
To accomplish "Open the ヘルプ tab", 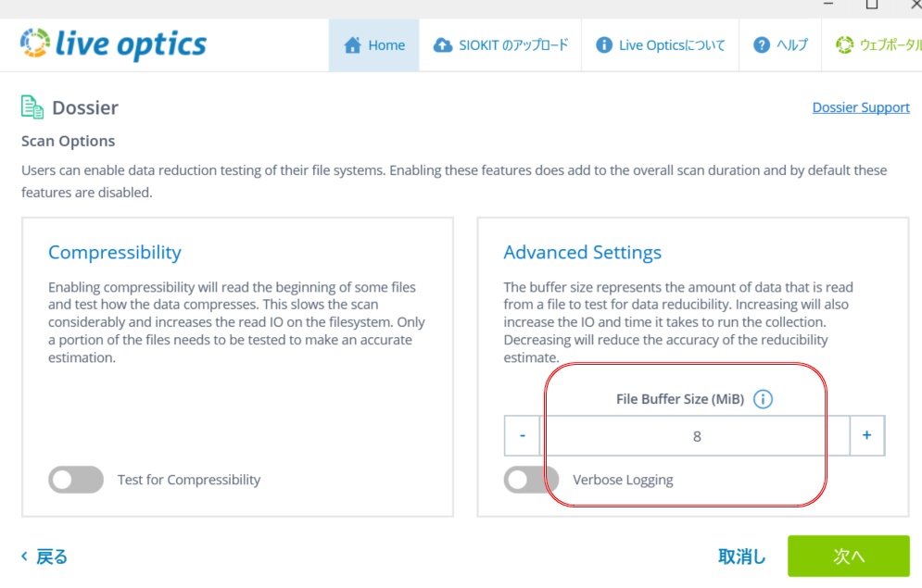I will (780, 45).
